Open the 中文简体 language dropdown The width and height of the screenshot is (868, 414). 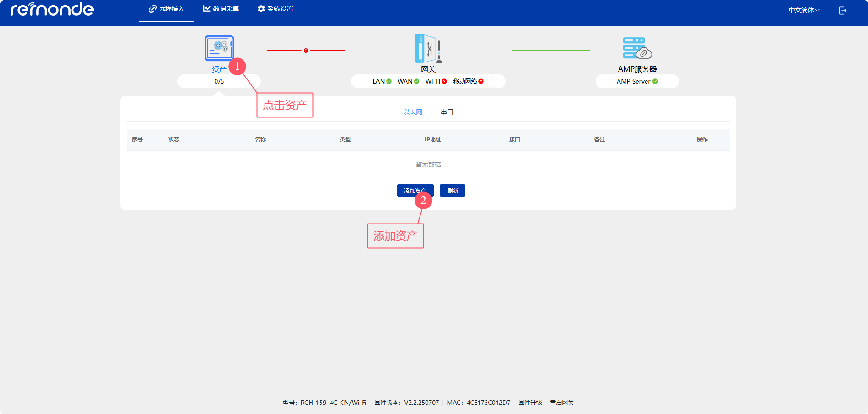(x=804, y=11)
